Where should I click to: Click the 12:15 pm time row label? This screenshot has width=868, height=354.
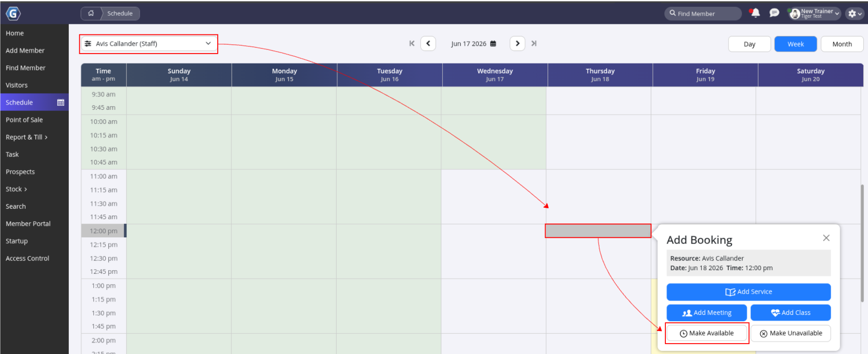104,245
